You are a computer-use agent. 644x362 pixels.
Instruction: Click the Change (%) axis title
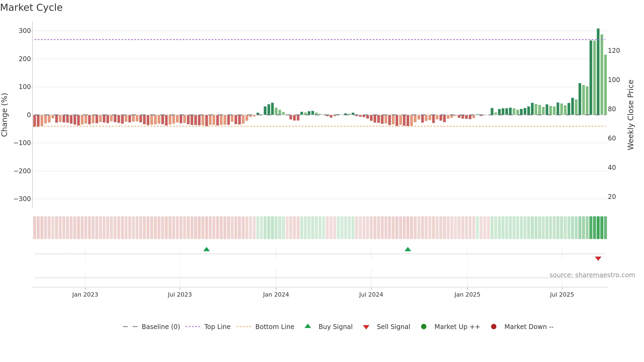click(x=4, y=115)
